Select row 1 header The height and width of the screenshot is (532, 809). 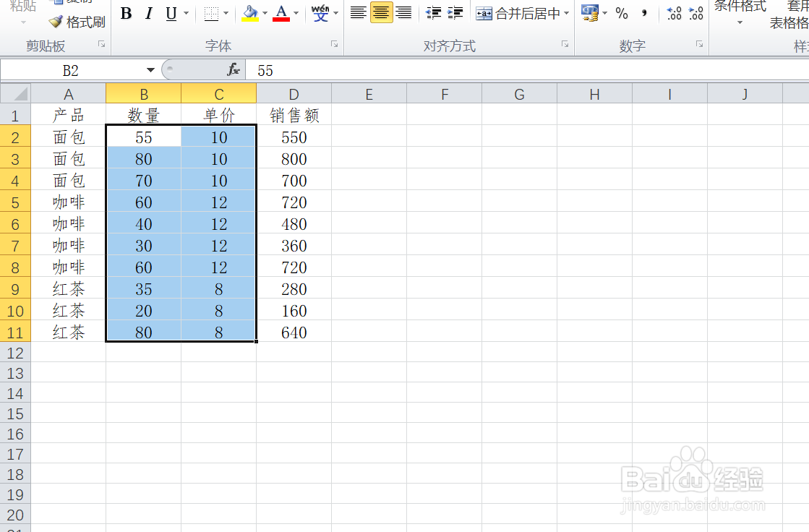pos(15,115)
